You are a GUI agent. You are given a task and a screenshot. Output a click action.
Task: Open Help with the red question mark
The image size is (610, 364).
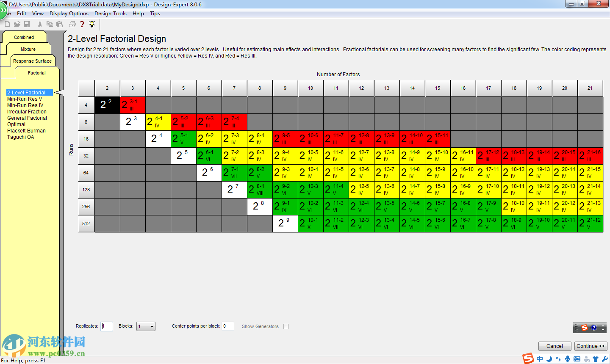click(x=82, y=24)
